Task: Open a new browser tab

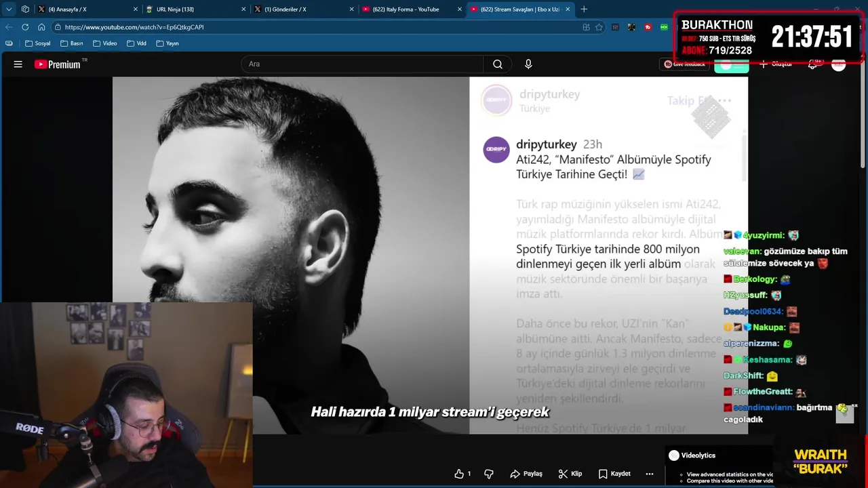Action: click(x=584, y=9)
